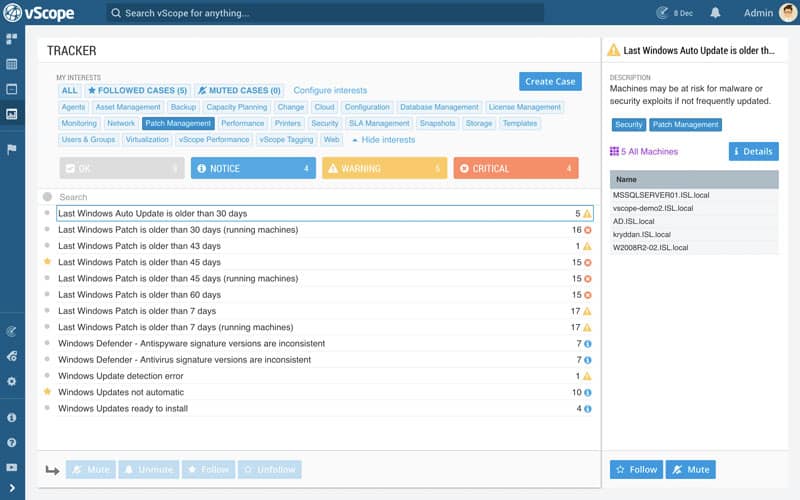Toggle star on 'Patch is older than 43 days'

[47, 245]
